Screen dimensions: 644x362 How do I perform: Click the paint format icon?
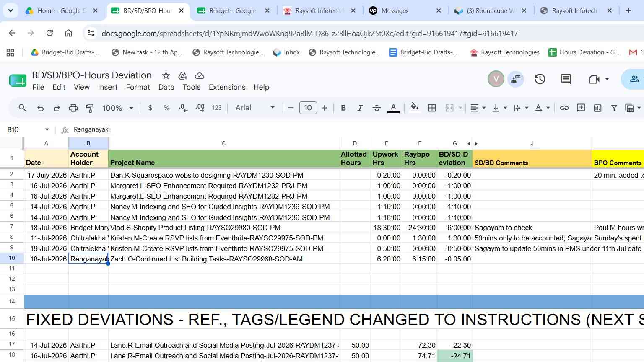(90, 108)
